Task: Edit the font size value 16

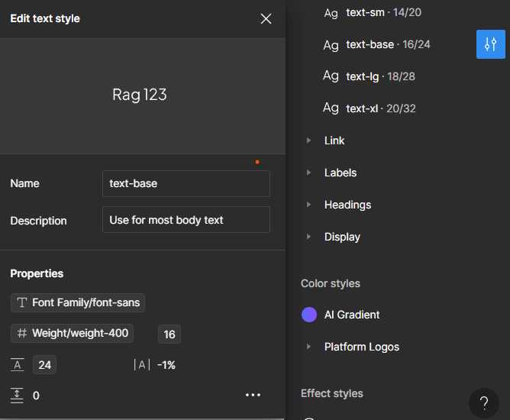Action: (169, 334)
